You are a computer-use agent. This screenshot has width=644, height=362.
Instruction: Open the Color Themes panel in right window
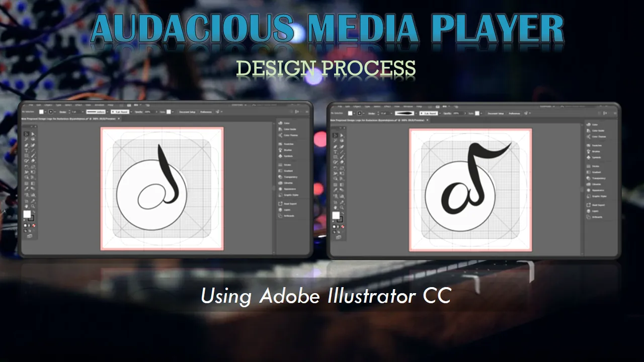tap(596, 136)
